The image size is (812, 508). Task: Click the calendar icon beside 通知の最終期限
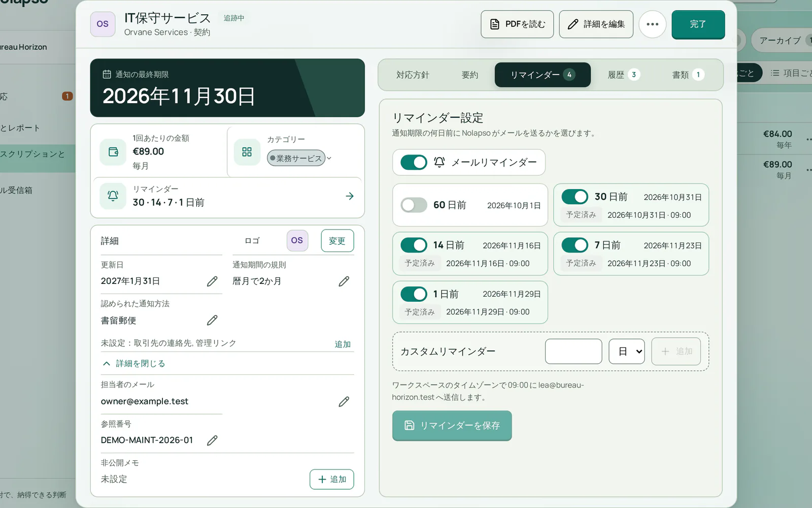point(107,74)
